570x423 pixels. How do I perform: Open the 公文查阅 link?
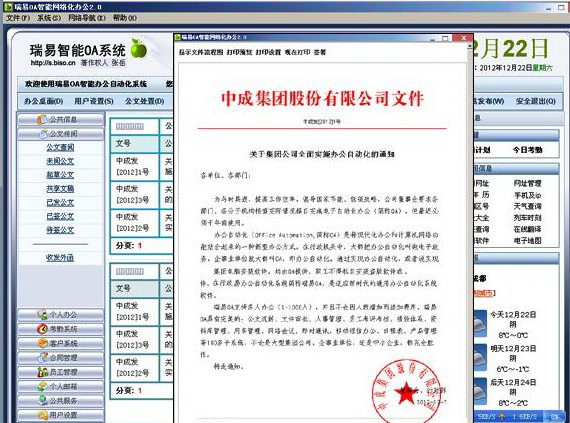(x=60, y=147)
